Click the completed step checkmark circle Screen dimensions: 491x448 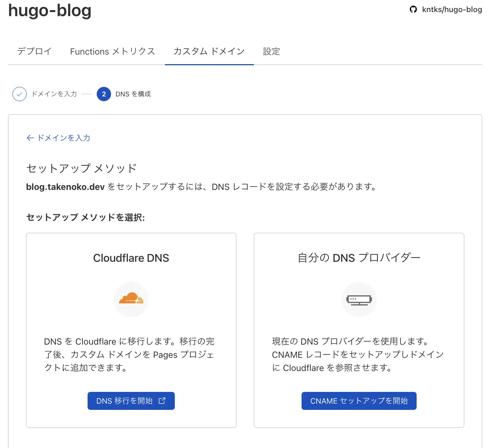tap(19, 94)
